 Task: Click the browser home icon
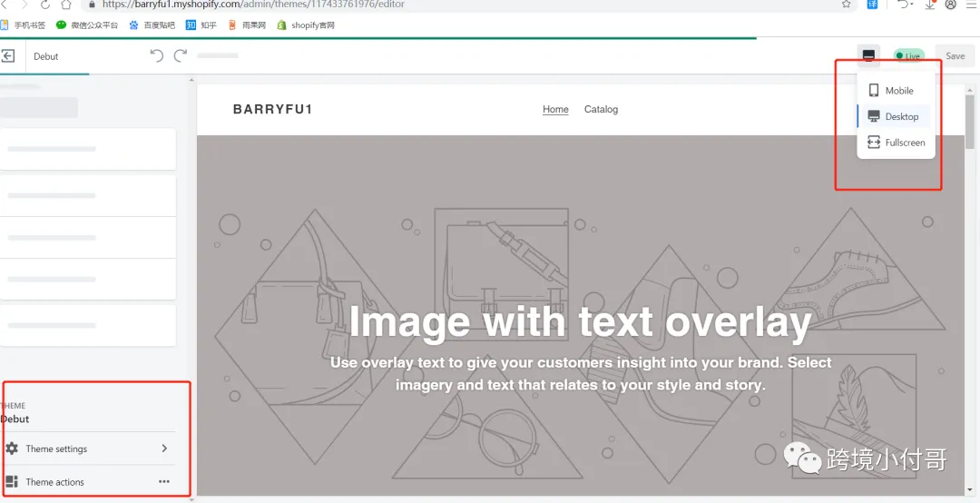(66, 5)
